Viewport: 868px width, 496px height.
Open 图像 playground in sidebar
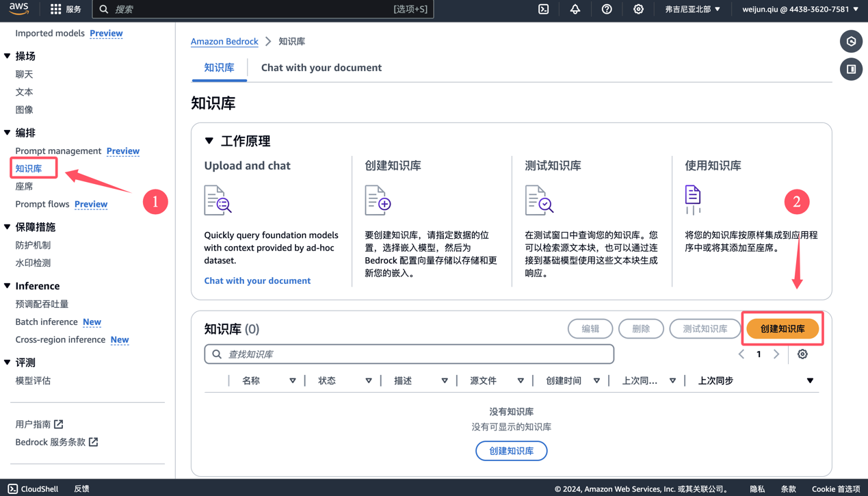point(24,109)
